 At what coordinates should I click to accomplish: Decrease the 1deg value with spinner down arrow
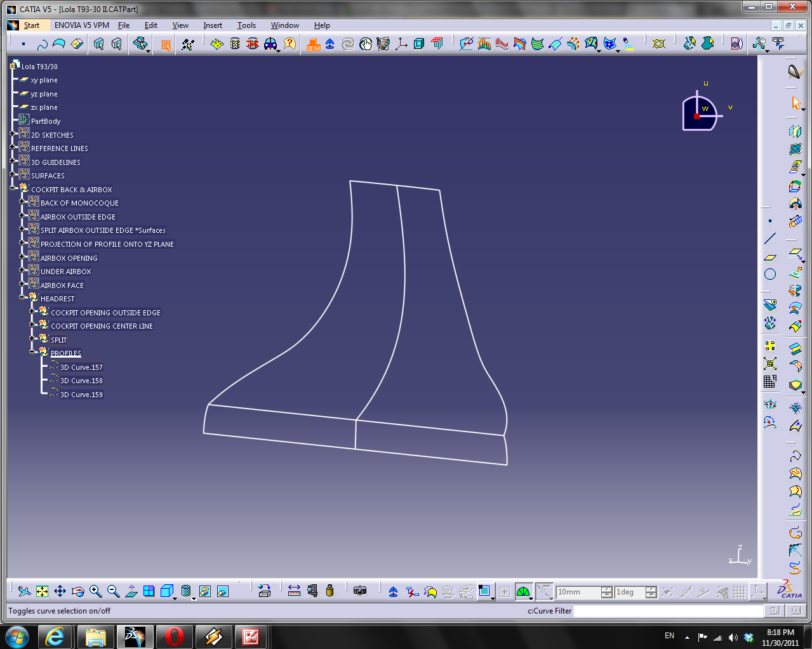click(651, 596)
